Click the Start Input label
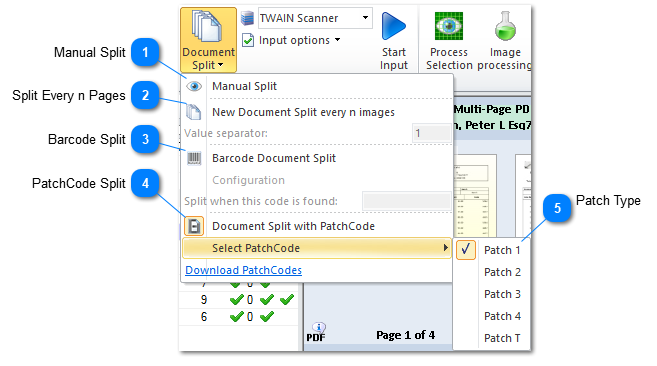 [394, 59]
